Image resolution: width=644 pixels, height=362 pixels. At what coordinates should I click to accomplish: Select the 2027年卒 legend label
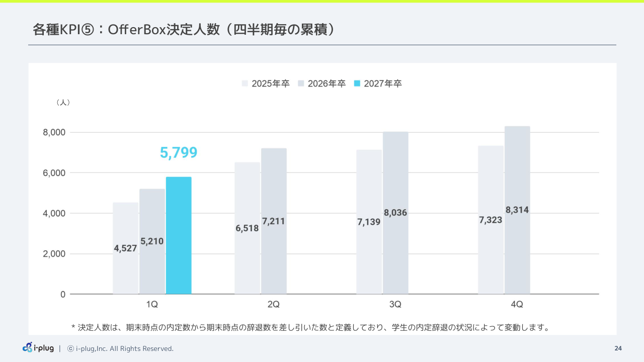pyautogui.click(x=383, y=83)
